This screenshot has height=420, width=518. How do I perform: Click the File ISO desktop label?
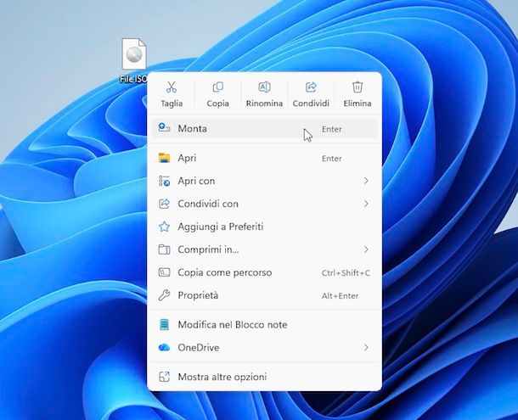click(133, 79)
